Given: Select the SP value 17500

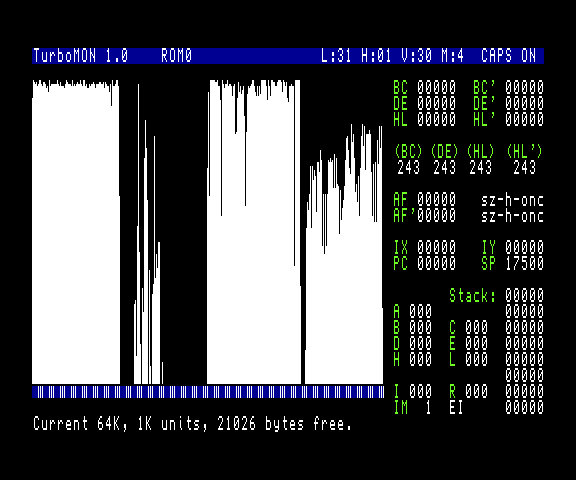Looking at the screenshot, I should pyautogui.click(x=524, y=263).
